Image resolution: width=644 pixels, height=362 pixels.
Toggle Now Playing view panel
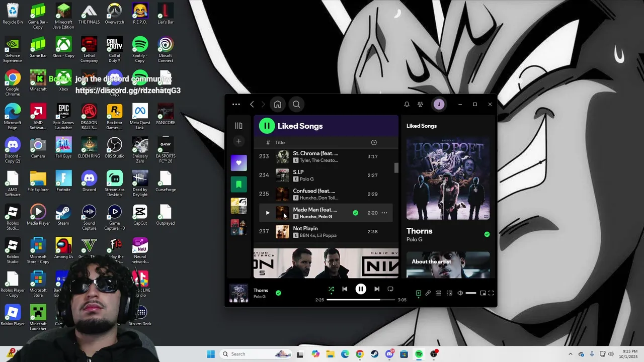(x=418, y=293)
